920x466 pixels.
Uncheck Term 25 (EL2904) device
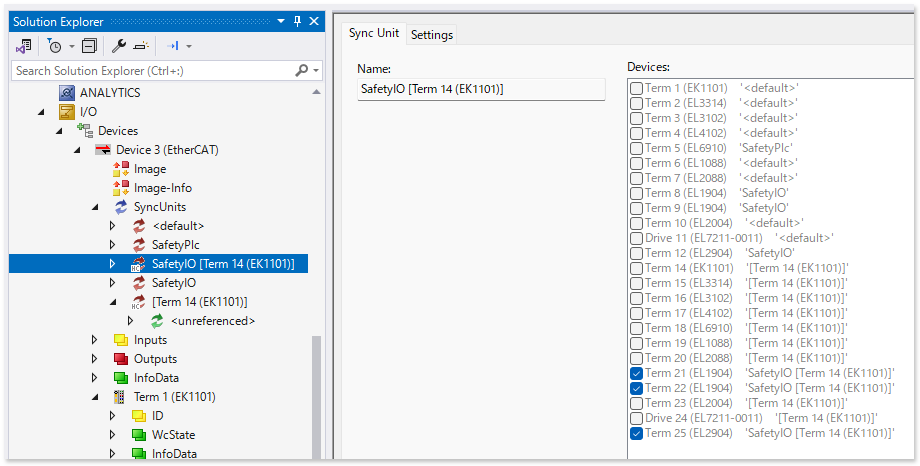point(636,433)
